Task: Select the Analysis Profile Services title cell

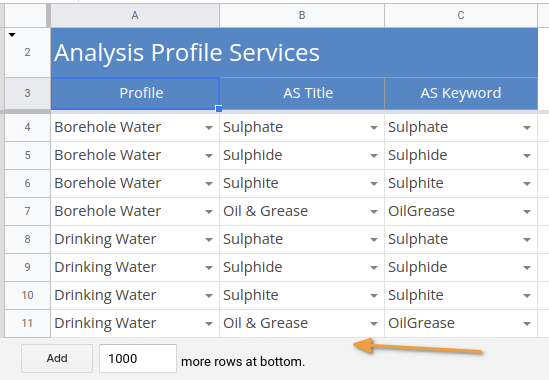Action: pyautogui.click(x=294, y=53)
